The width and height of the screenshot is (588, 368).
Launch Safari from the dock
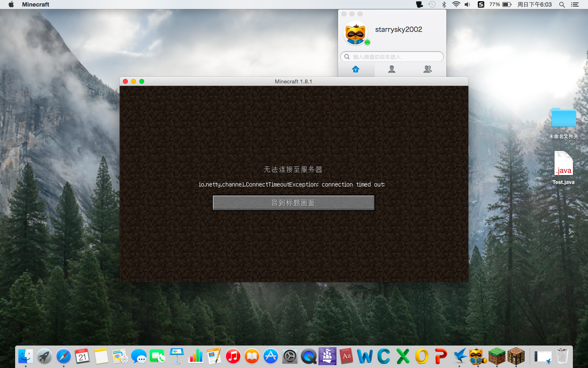coord(63,356)
